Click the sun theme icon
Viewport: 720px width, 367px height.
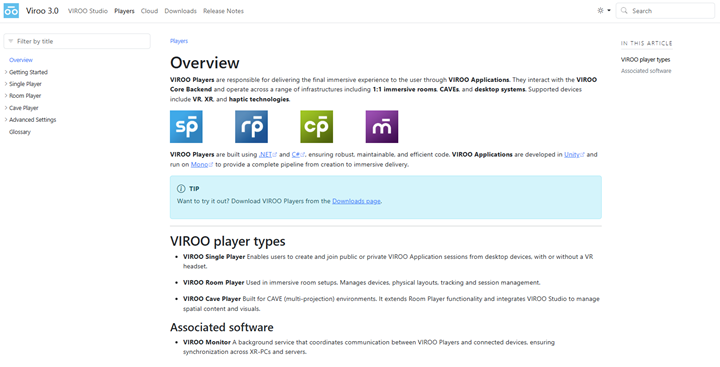click(x=600, y=11)
